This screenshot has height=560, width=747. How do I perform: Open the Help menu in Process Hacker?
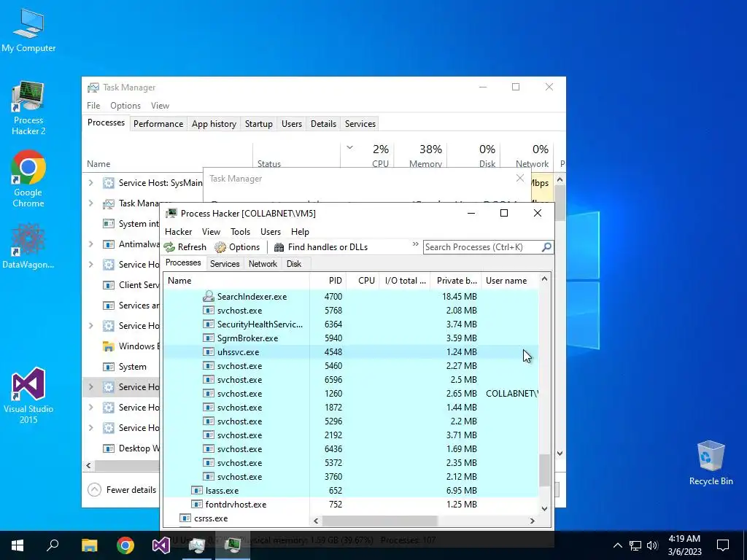(x=300, y=232)
